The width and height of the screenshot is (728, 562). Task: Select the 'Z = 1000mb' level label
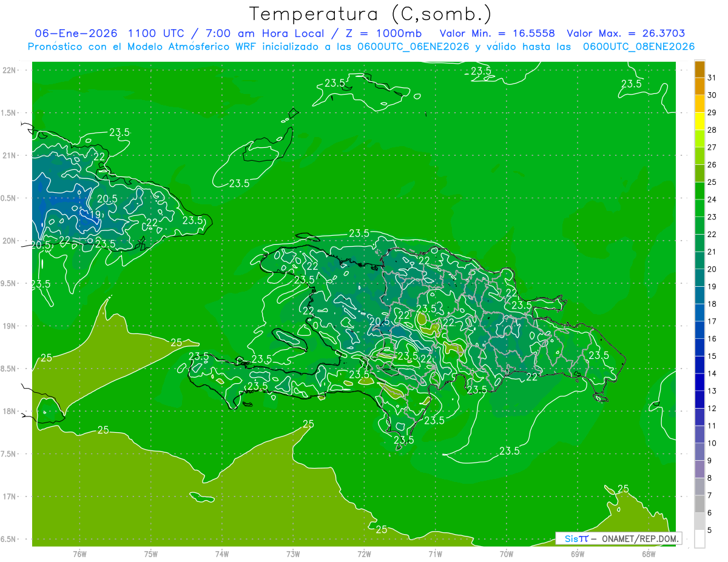coord(383,33)
